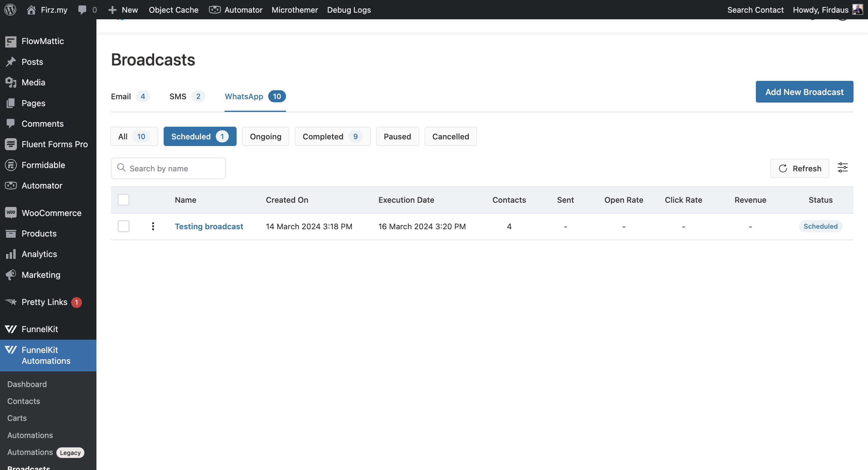
Task: Click the Products box icon
Action: (x=11, y=233)
